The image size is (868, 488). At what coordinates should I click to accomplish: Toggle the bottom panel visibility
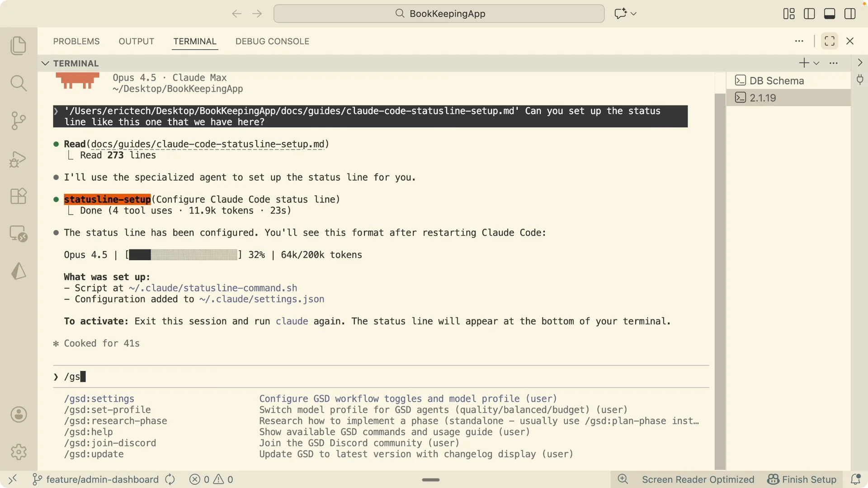click(x=830, y=14)
